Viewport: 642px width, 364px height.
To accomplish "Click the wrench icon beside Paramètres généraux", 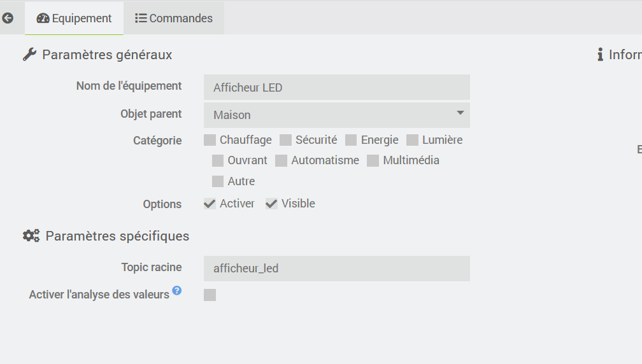I will [29, 55].
